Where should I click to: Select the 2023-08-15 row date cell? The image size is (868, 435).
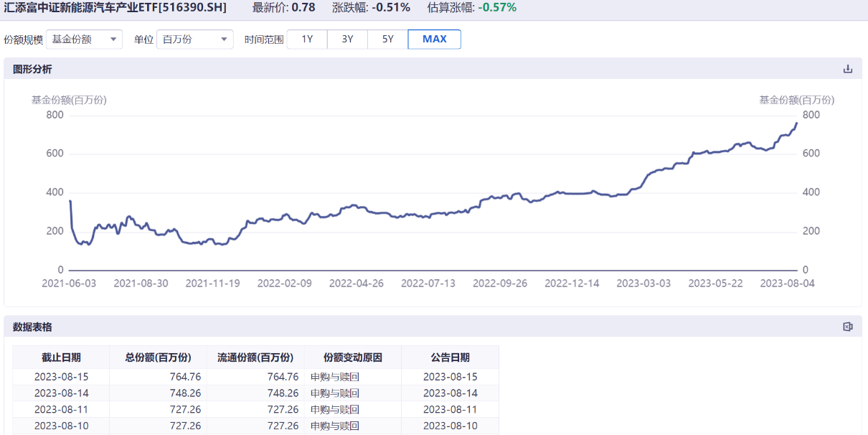tap(61, 377)
